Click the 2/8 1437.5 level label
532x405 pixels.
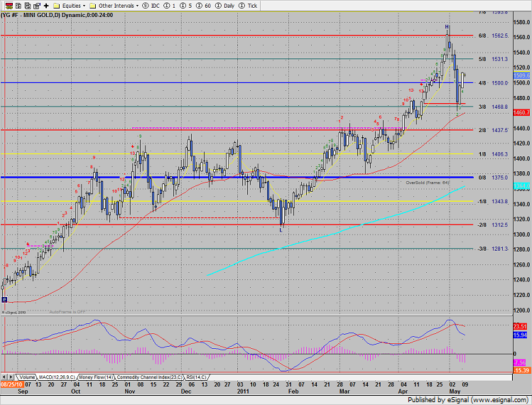494,130
